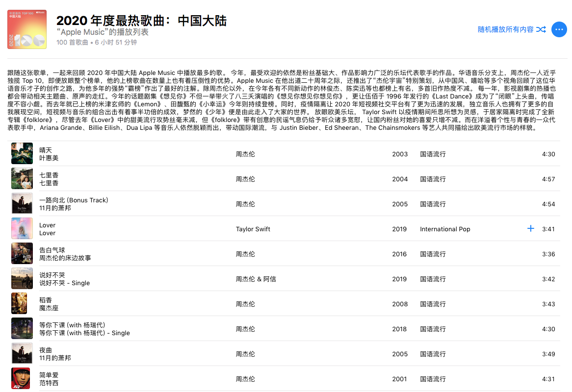
Task: Open album 魔杰座
Action: click(x=49, y=308)
